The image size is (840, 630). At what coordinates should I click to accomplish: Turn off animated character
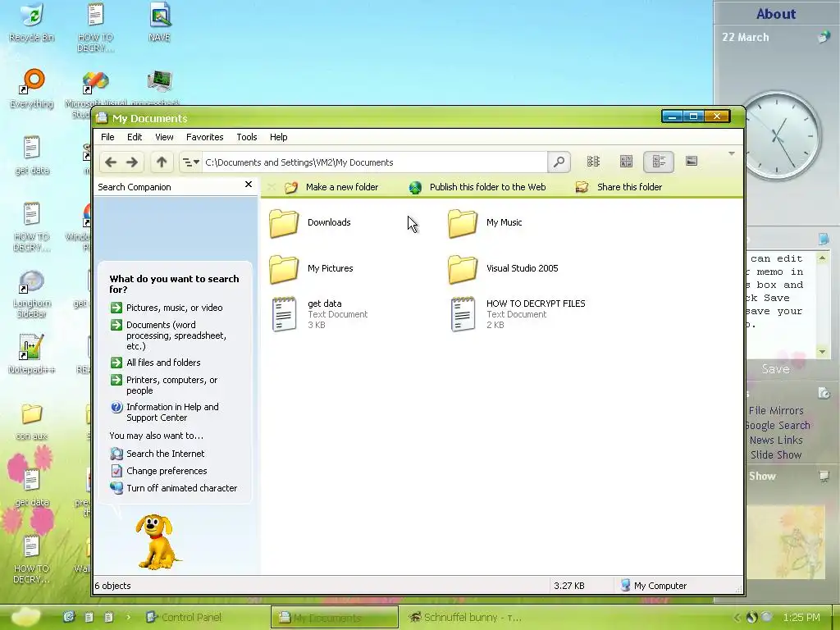tap(174, 488)
